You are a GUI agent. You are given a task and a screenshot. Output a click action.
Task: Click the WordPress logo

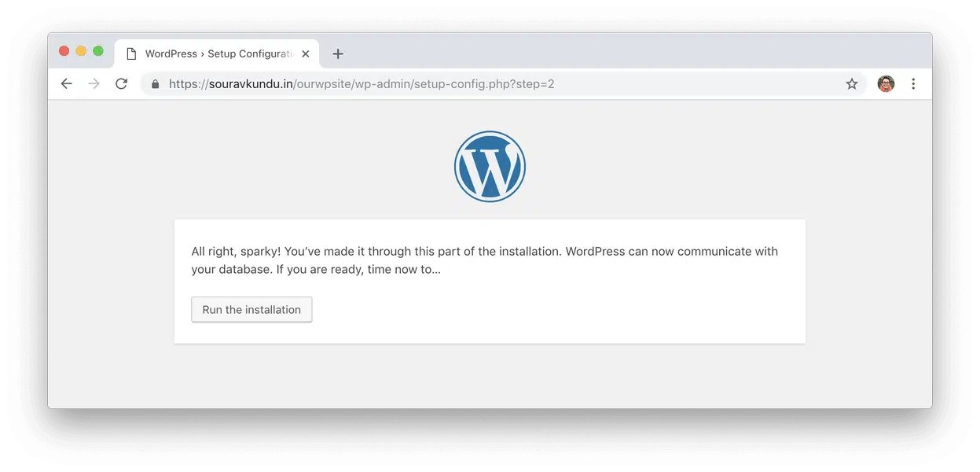coord(490,167)
